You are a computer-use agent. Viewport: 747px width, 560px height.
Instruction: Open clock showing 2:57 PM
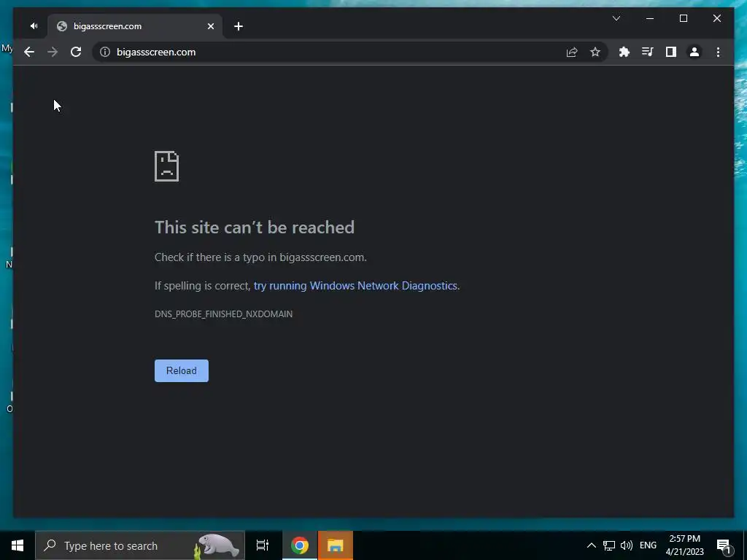(x=684, y=545)
